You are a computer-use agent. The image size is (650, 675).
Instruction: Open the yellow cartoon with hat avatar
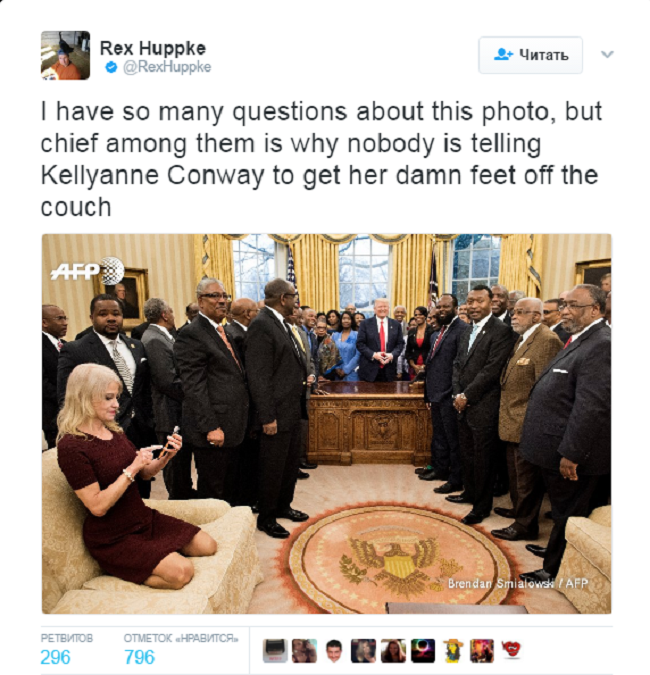click(452, 651)
